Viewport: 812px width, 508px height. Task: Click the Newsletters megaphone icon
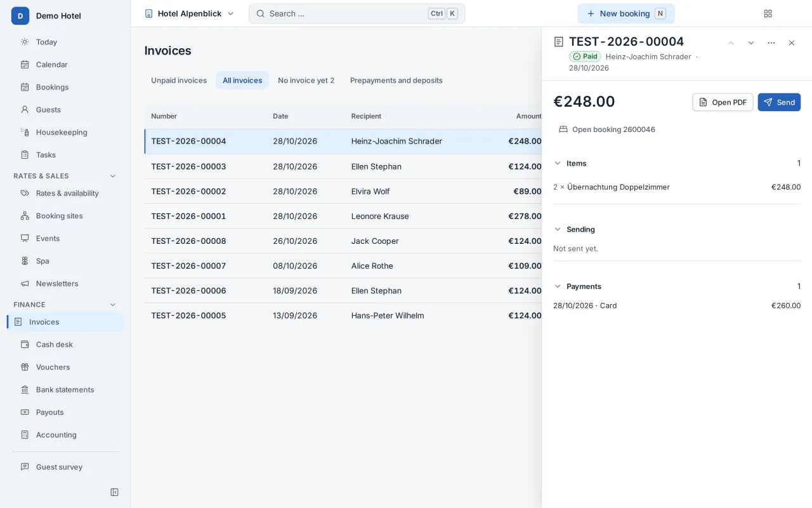click(25, 284)
